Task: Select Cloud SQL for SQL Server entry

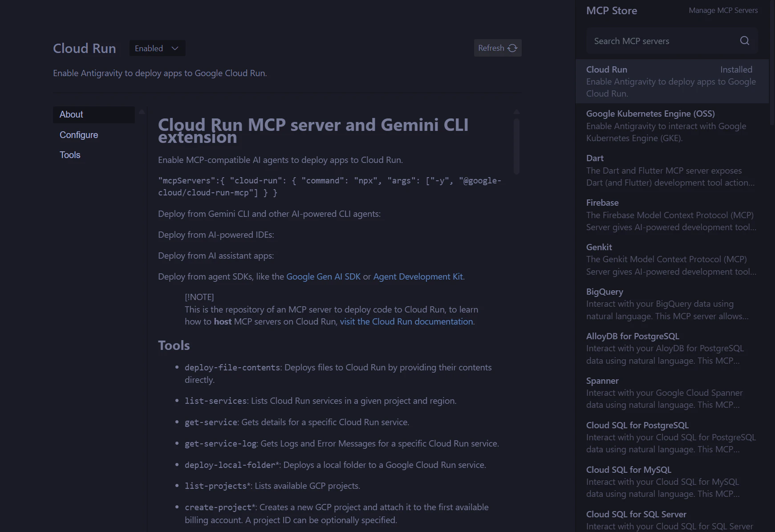Action: (x=672, y=519)
